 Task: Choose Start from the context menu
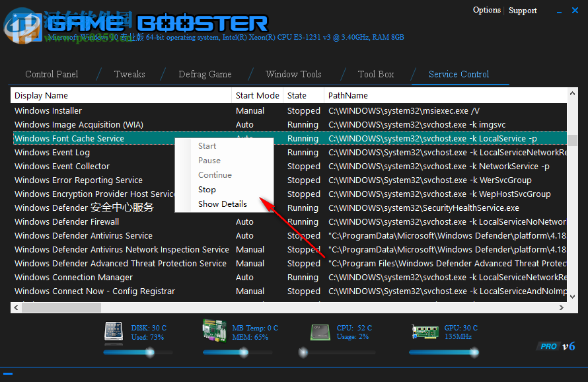[207, 145]
